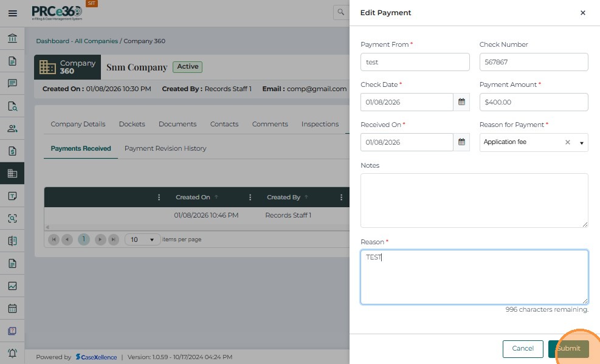Image resolution: width=600 pixels, height=364 pixels.
Task: Open the people contacts sidebar icon
Action: pos(12,128)
